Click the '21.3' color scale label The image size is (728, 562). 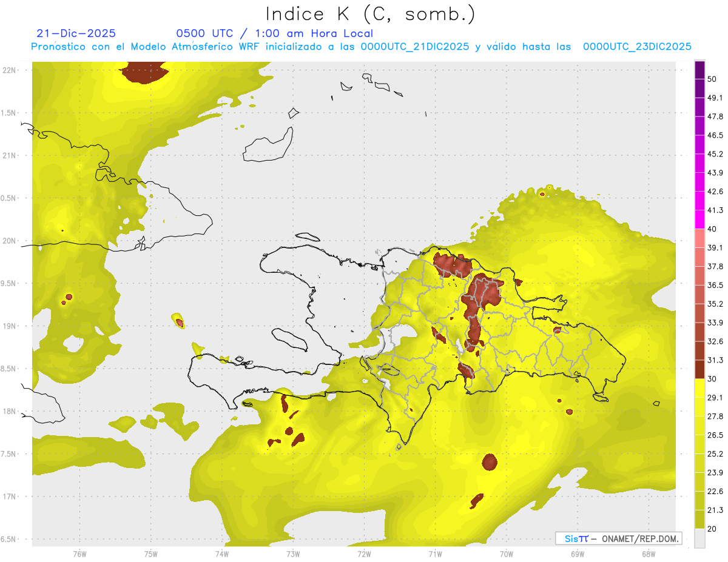pos(715,510)
